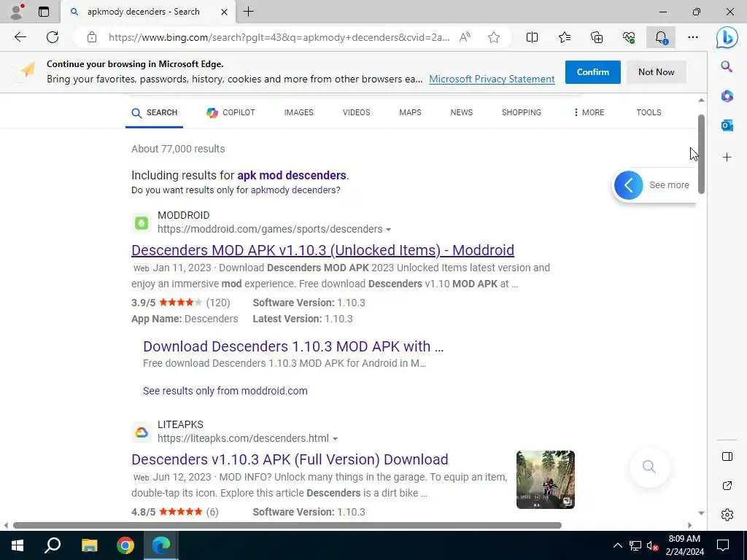Add a sidebar app with plus icon
The image size is (747, 560).
pos(727,157)
